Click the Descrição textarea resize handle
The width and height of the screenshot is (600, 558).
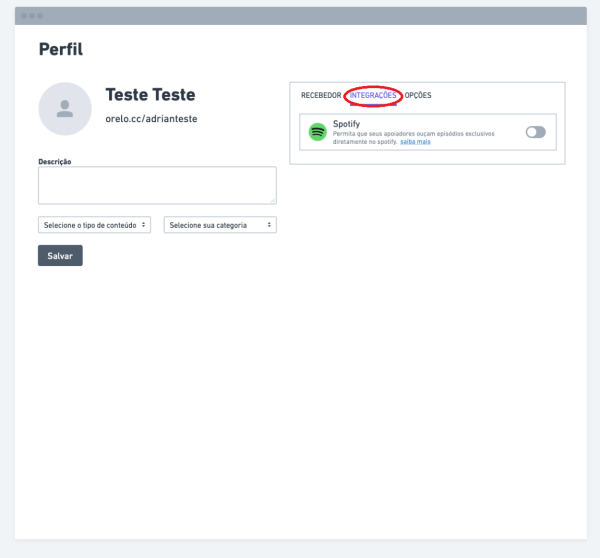coord(272,200)
